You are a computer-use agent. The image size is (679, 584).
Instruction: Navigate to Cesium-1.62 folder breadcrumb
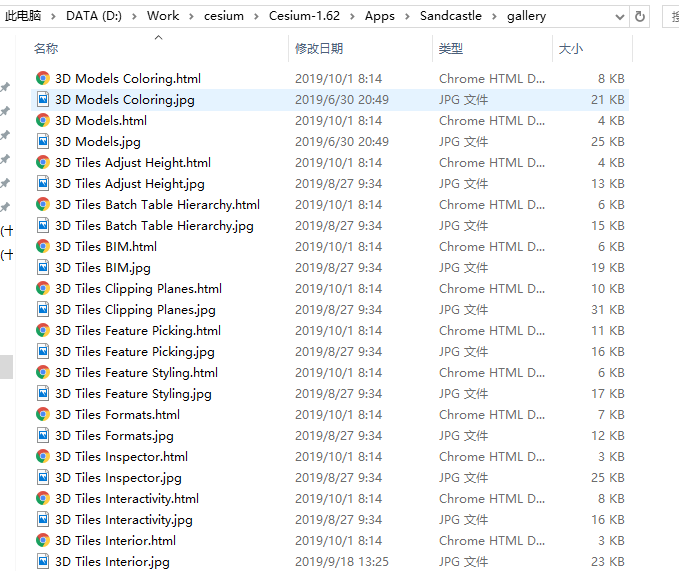tap(304, 16)
